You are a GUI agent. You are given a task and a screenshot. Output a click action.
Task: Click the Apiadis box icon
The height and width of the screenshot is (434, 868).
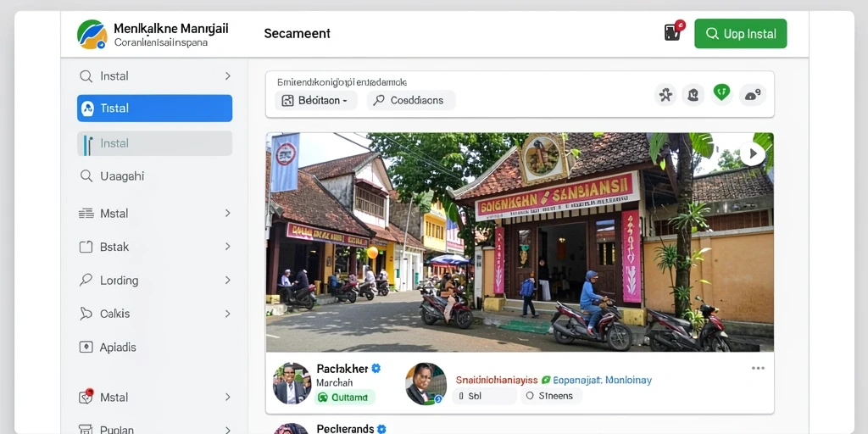coord(86,347)
